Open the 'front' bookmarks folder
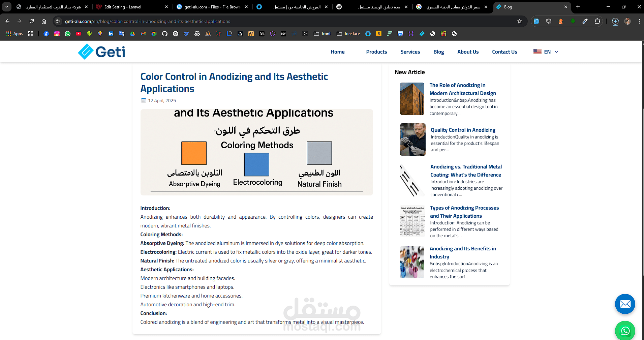644x340 pixels. click(322, 34)
